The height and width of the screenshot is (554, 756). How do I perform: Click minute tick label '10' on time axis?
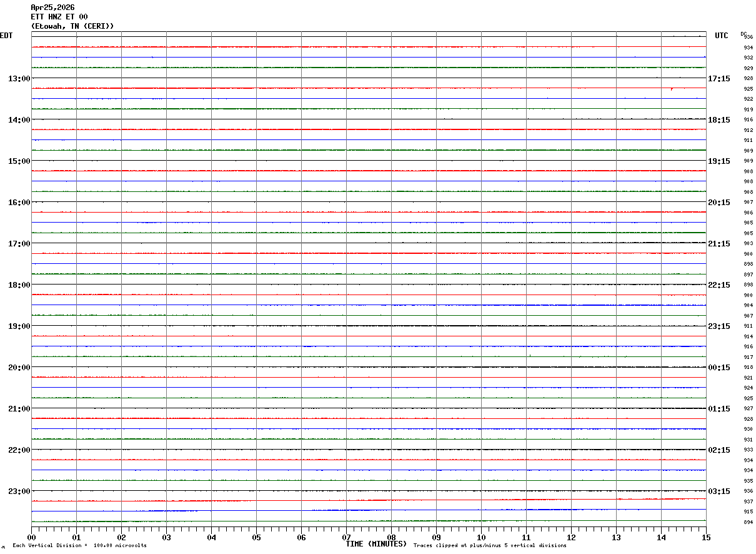pyautogui.click(x=481, y=537)
